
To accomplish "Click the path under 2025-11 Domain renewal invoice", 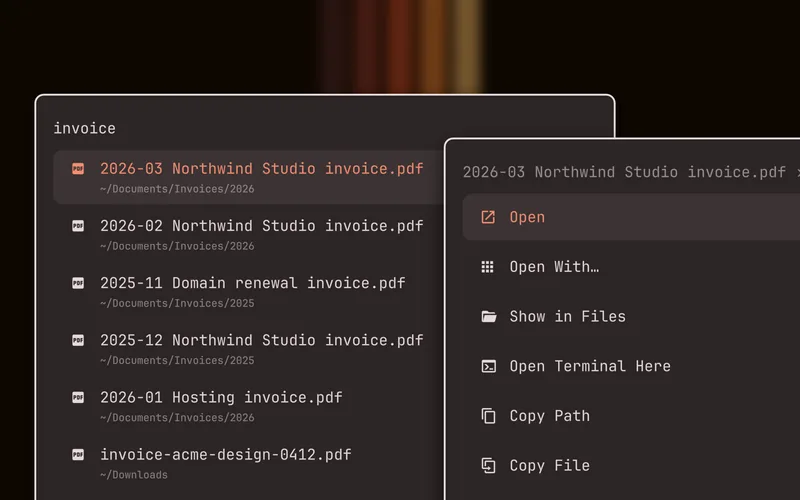I will point(177,304).
